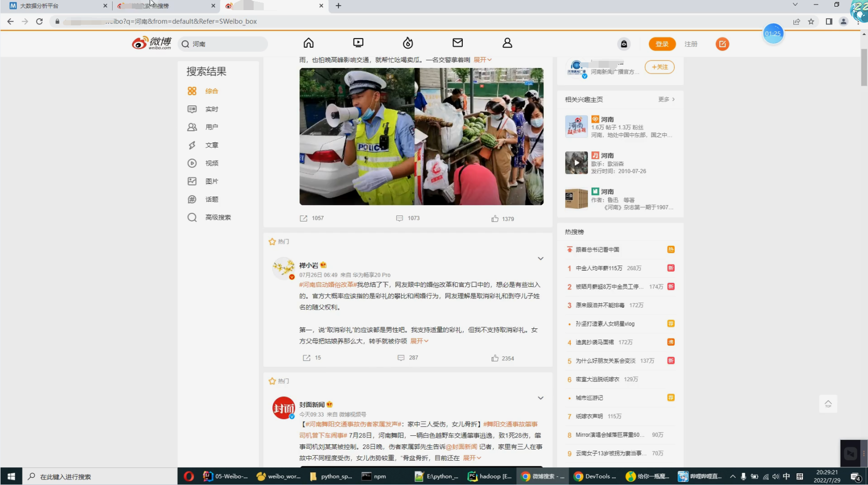The height and width of the screenshot is (485, 868).
Task: Click the +关注 follow button
Action: point(659,67)
